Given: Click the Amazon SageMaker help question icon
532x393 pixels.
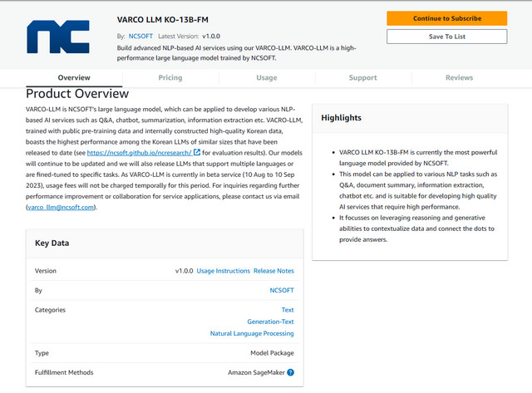Looking at the screenshot, I should coord(290,372).
